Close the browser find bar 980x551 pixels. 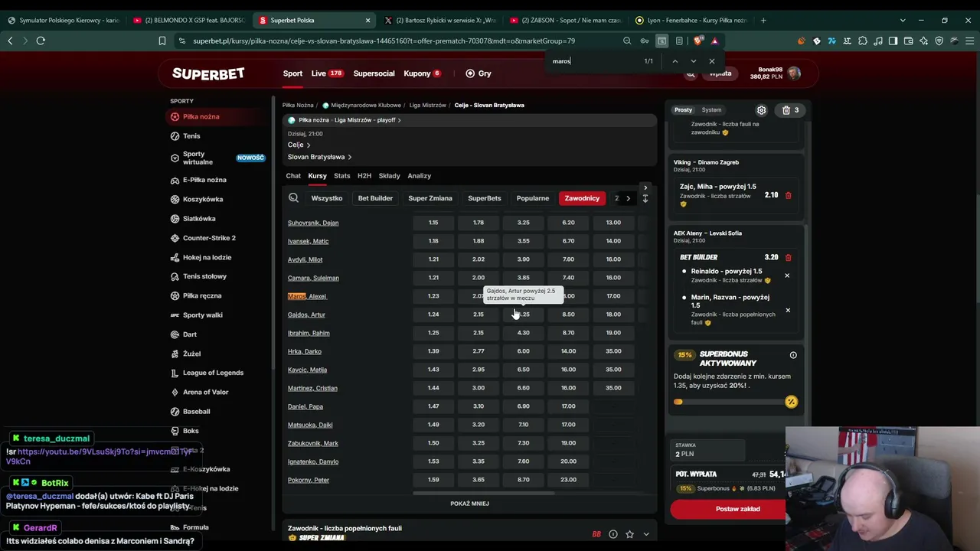712,61
